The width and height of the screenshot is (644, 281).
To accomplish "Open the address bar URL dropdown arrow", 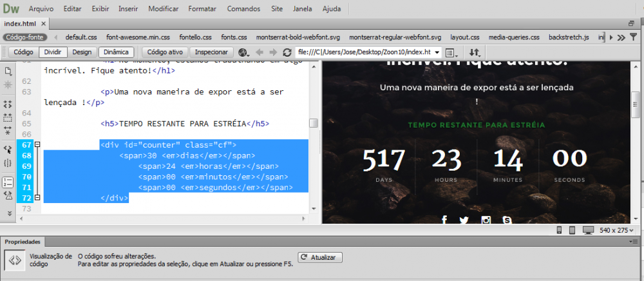I will click(x=437, y=53).
